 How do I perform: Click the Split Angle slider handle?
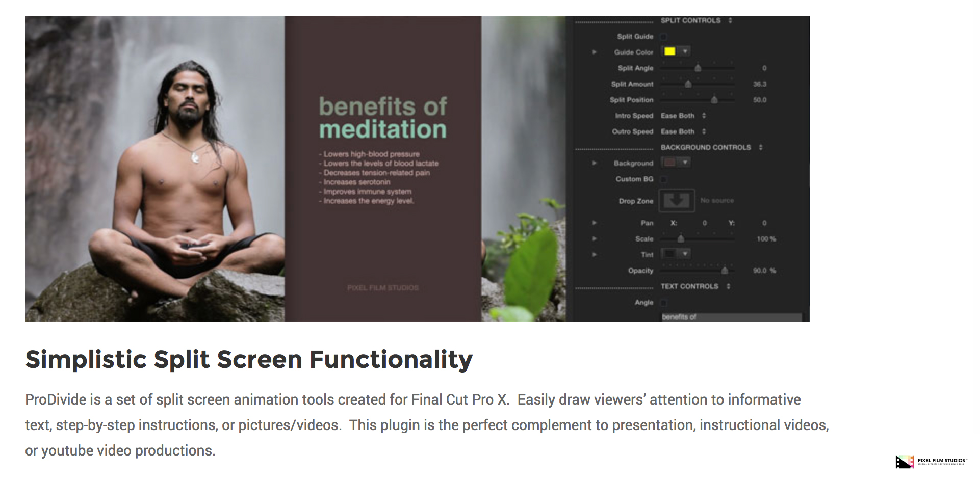point(698,68)
